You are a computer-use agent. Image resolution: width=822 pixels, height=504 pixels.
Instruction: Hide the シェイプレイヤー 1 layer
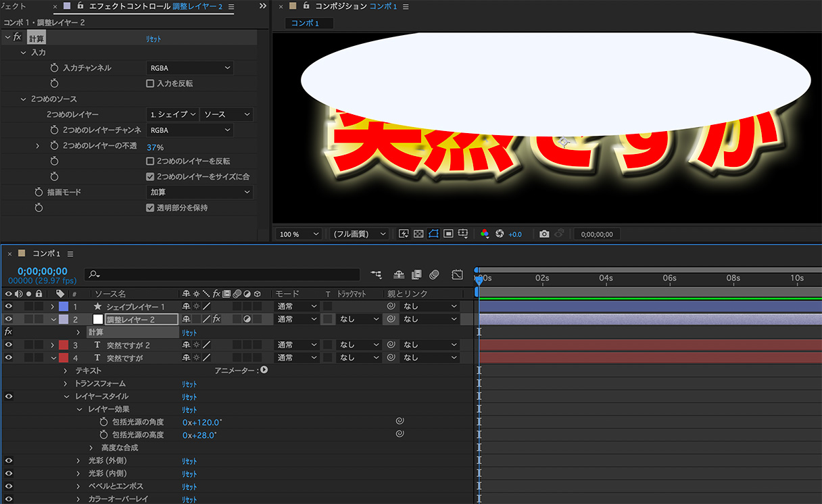[x=7, y=305]
